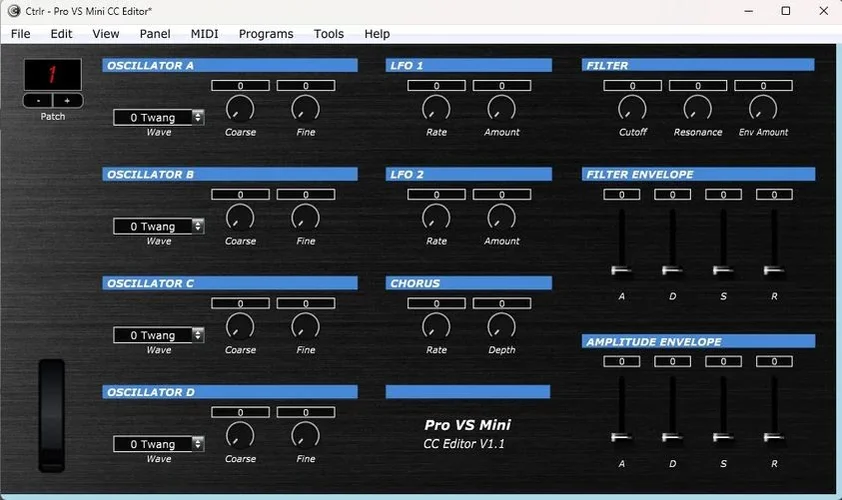Click Filter Env Amount value field
The width and height of the screenshot is (842, 500).
click(x=764, y=85)
